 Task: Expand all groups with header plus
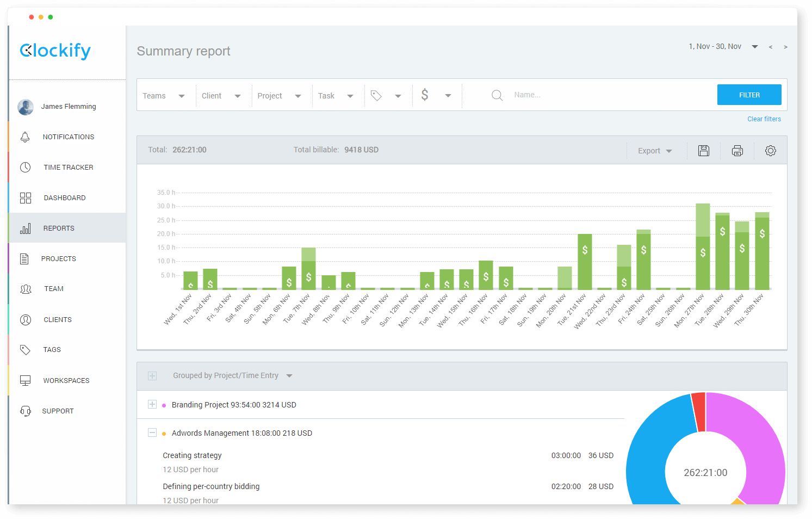tap(152, 376)
